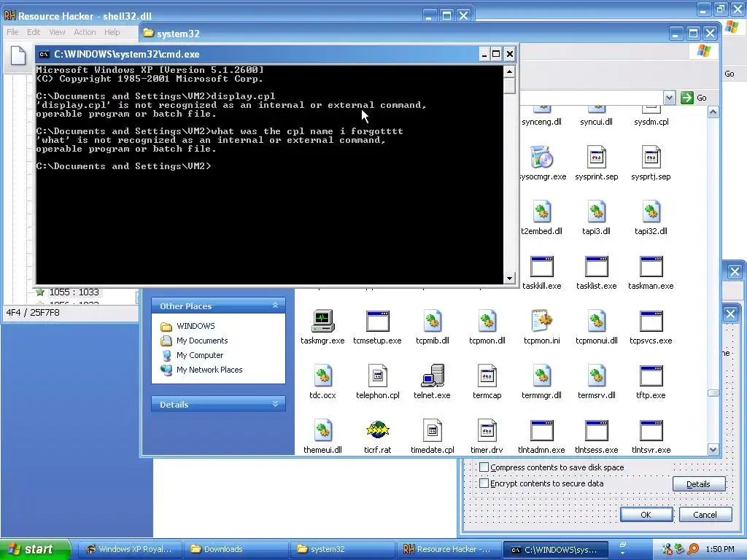Select the tcmsetup.exe file icon

[x=377, y=321]
